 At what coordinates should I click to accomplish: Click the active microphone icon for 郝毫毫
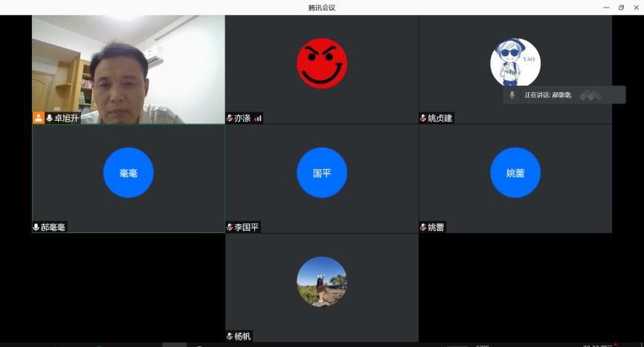[36, 227]
